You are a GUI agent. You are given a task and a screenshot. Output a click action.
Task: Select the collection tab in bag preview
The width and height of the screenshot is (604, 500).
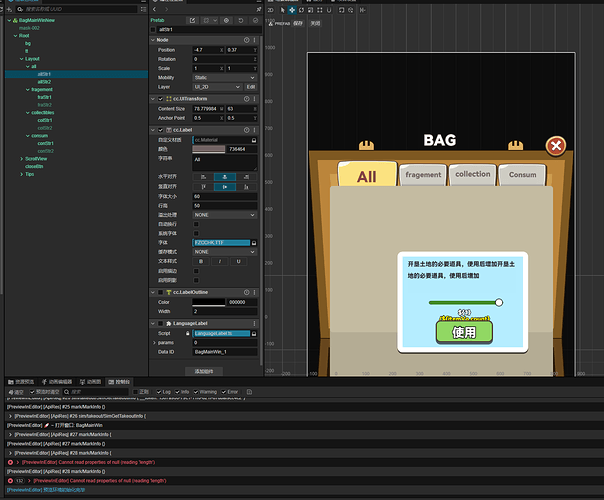click(473, 174)
